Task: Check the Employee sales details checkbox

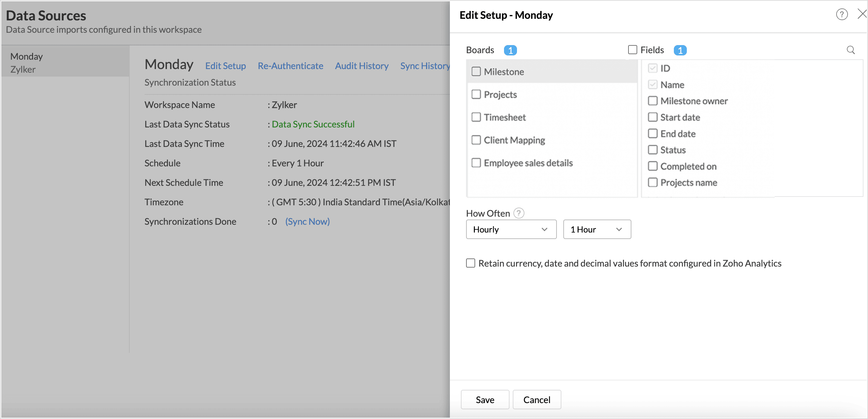Action: (x=476, y=163)
